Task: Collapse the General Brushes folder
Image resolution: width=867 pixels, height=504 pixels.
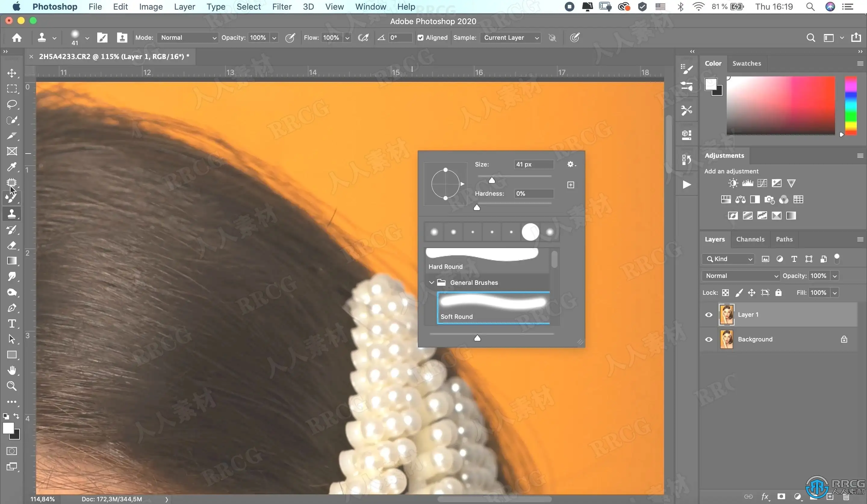Action: [x=431, y=282]
